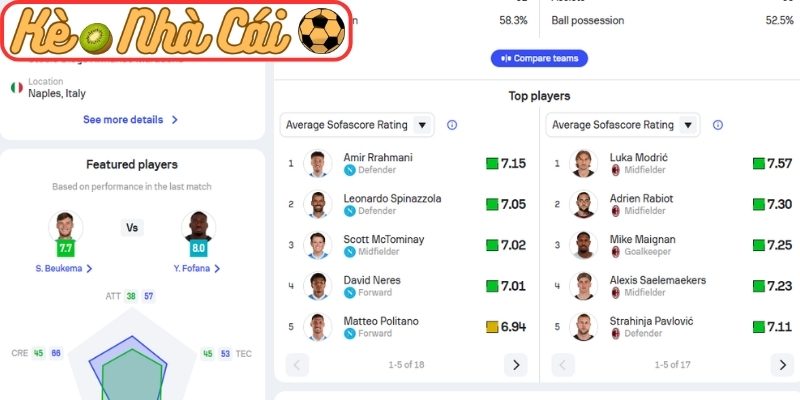Open the left Average Sofascore Rating dropdown
This screenshot has height=400, width=800.
357,125
